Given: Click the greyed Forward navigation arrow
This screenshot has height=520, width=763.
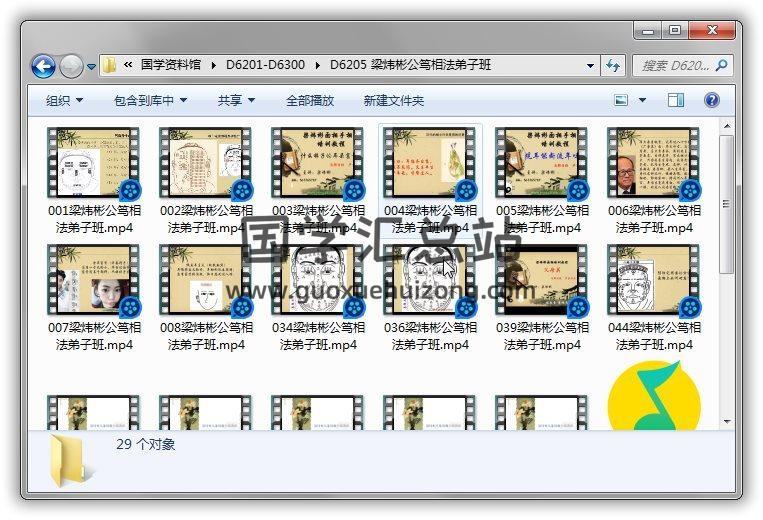Looking at the screenshot, I should click(72, 66).
